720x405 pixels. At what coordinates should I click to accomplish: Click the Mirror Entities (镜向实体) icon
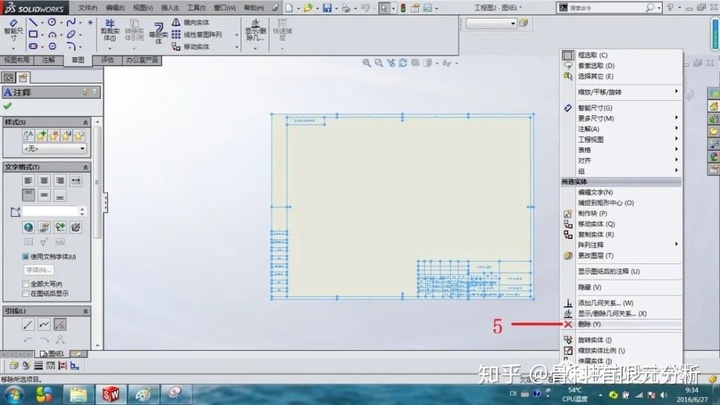(x=176, y=22)
